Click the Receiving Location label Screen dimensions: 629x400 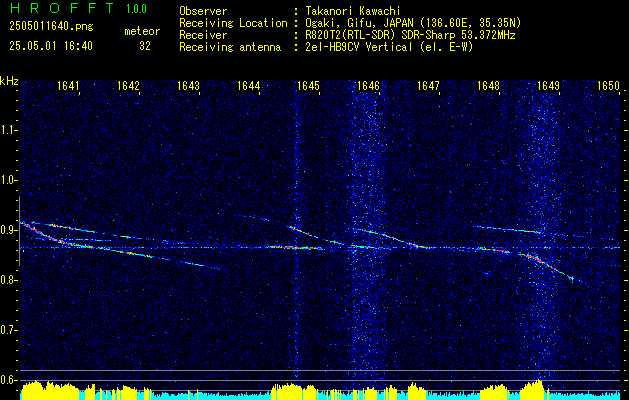coord(233,23)
